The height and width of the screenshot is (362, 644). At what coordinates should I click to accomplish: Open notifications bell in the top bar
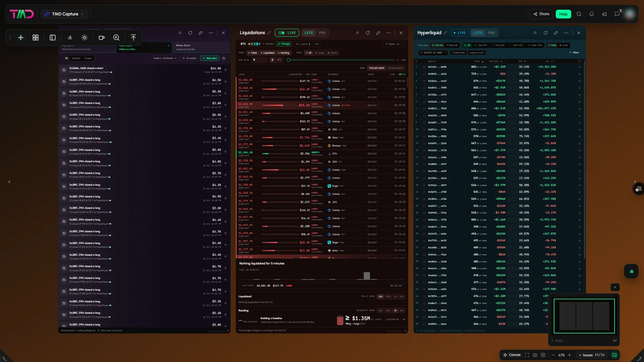pos(592,14)
